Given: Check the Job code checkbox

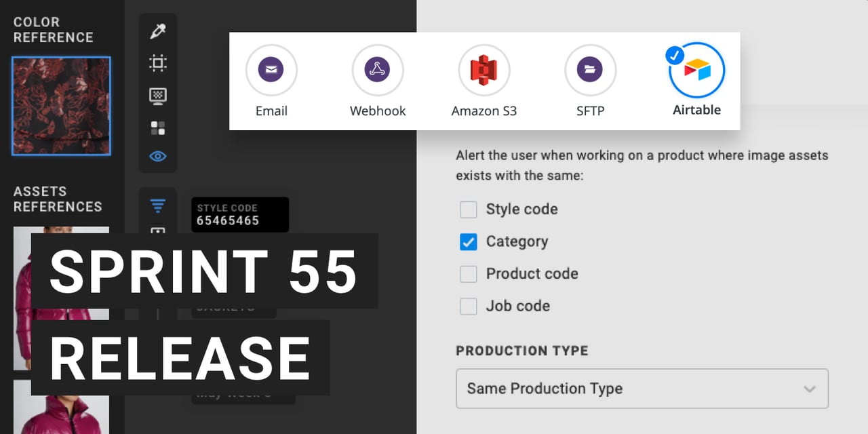Looking at the screenshot, I should tap(469, 307).
